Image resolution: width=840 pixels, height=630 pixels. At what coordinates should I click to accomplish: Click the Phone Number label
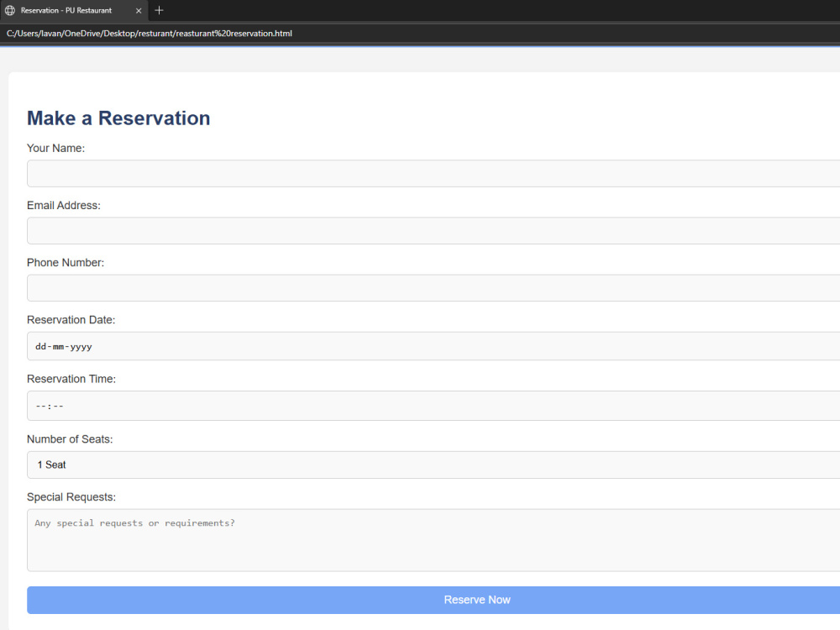pyautogui.click(x=66, y=262)
